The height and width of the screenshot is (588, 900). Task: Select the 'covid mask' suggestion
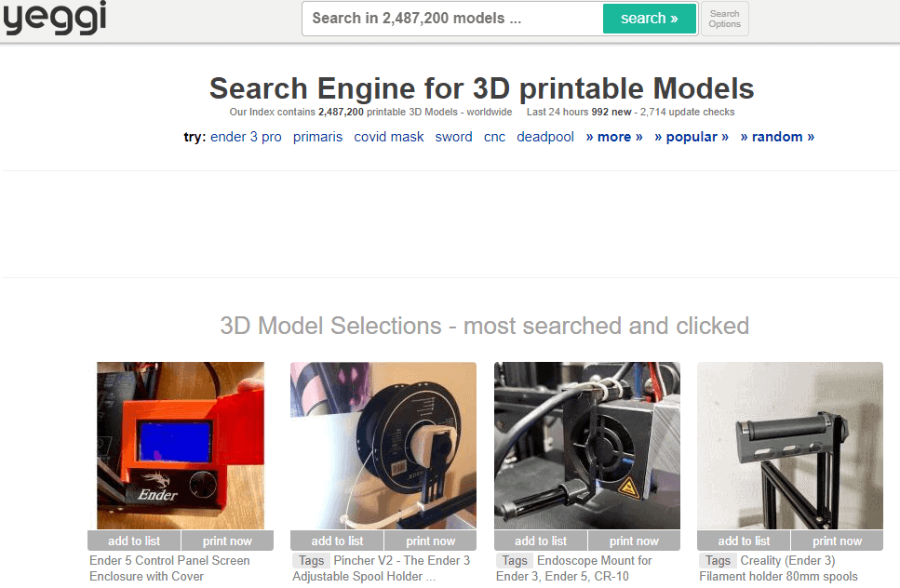(389, 137)
